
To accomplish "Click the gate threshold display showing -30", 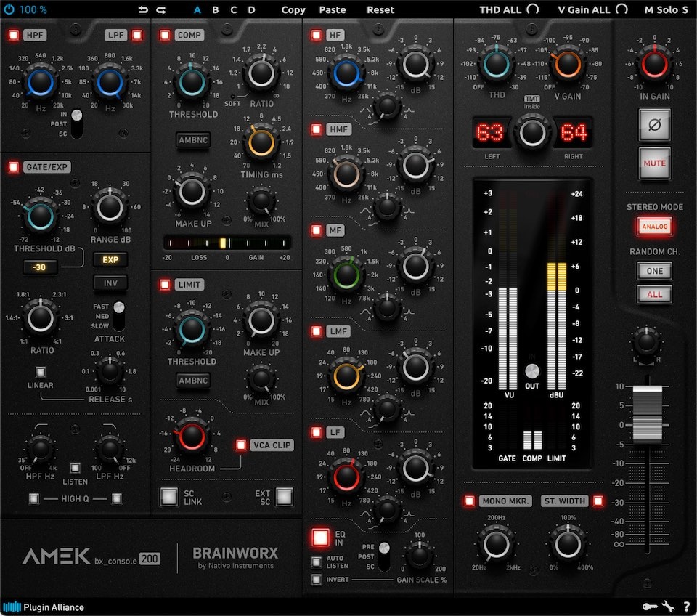I will click(38, 267).
